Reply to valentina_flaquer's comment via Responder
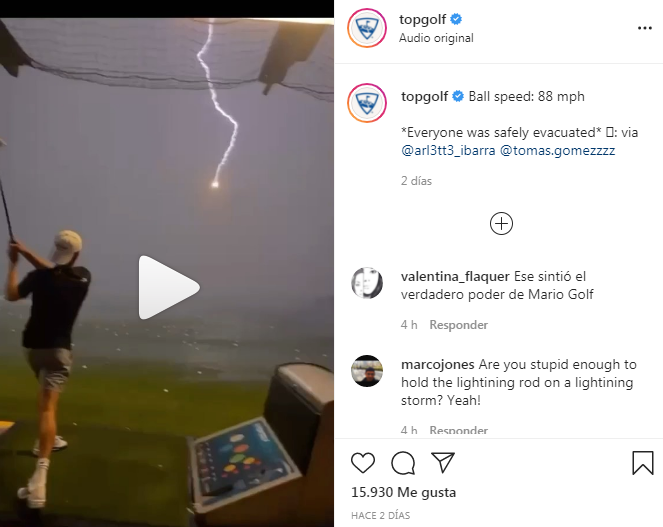Viewport: 663px width, 527px height. point(458,325)
